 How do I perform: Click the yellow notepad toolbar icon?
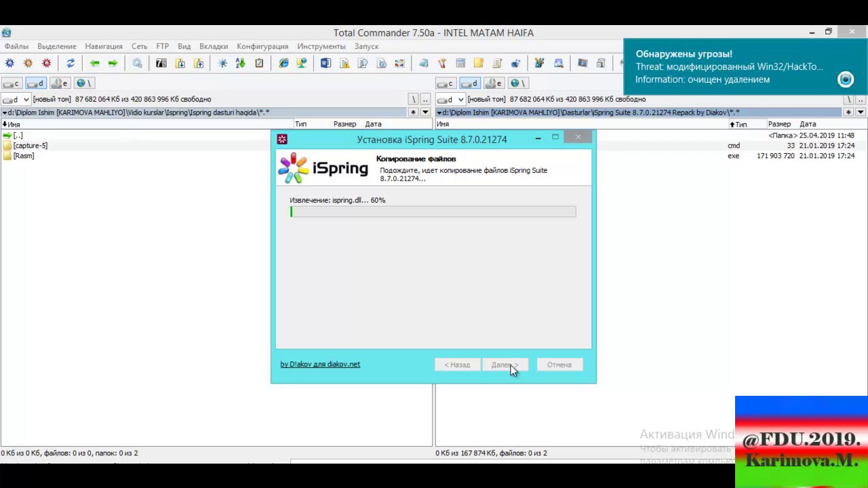point(479,63)
